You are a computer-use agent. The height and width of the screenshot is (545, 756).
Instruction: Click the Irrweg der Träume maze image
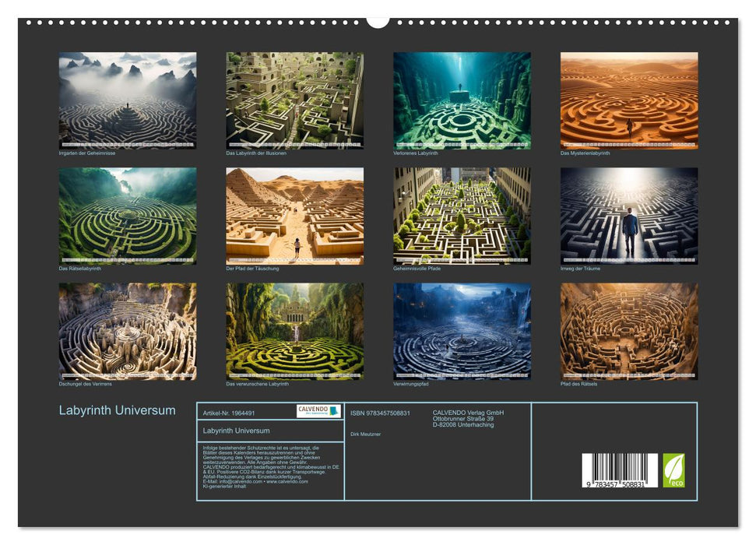point(629,214)
